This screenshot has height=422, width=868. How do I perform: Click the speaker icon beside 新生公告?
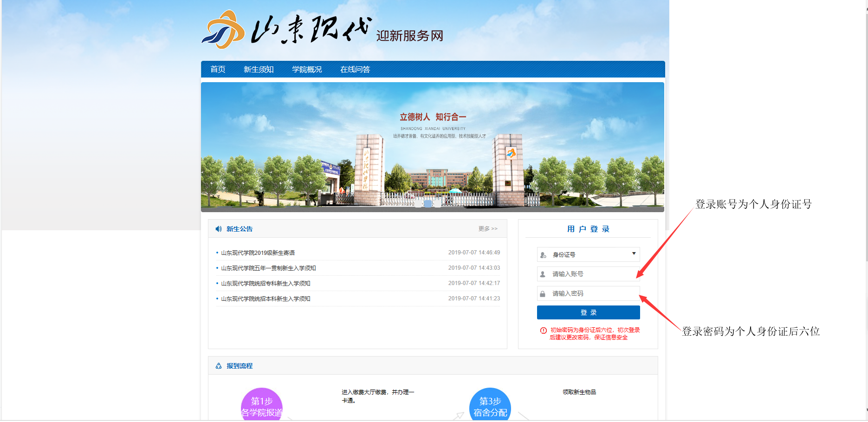[219, 229]
